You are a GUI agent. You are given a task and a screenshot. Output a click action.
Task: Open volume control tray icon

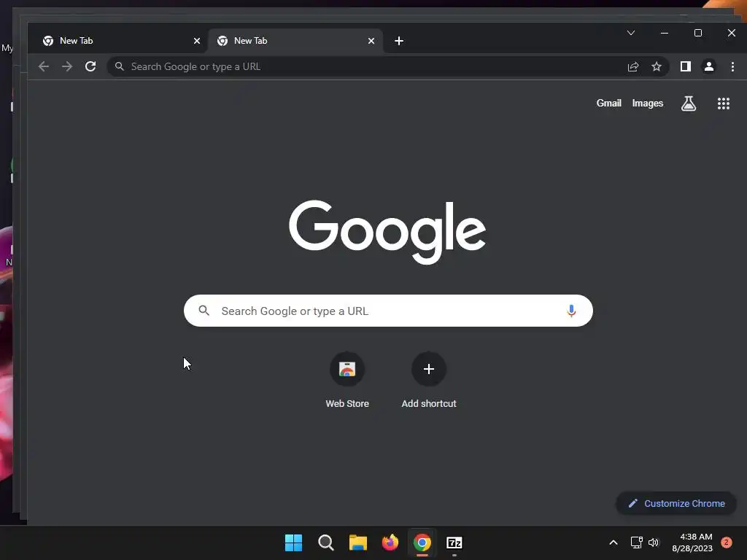(654, 542)
